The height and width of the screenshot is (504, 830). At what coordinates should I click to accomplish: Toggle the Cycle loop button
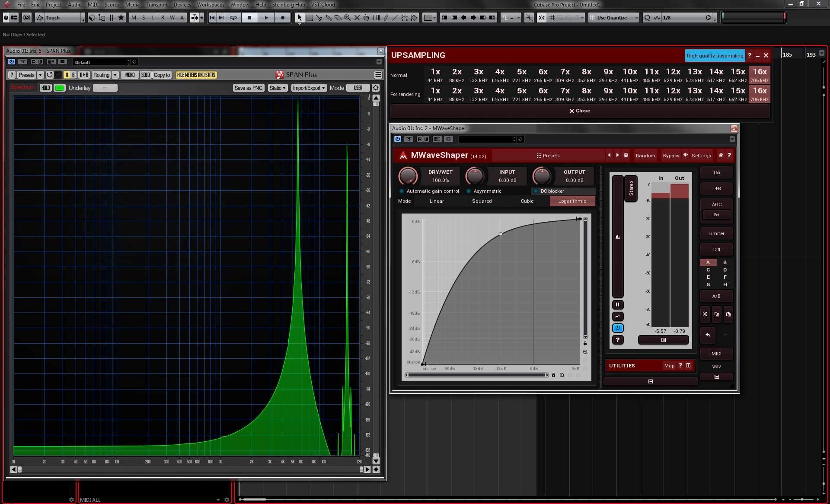coord(233,18)
